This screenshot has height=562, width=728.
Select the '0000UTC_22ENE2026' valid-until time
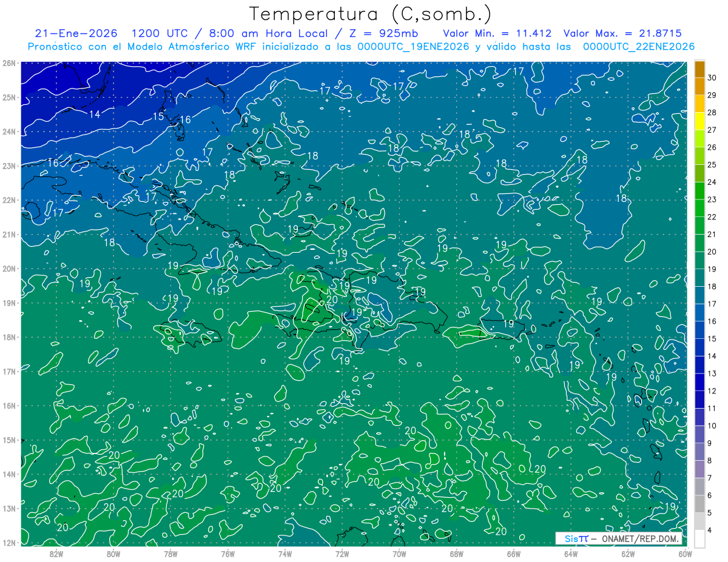[x=638, y=47]
